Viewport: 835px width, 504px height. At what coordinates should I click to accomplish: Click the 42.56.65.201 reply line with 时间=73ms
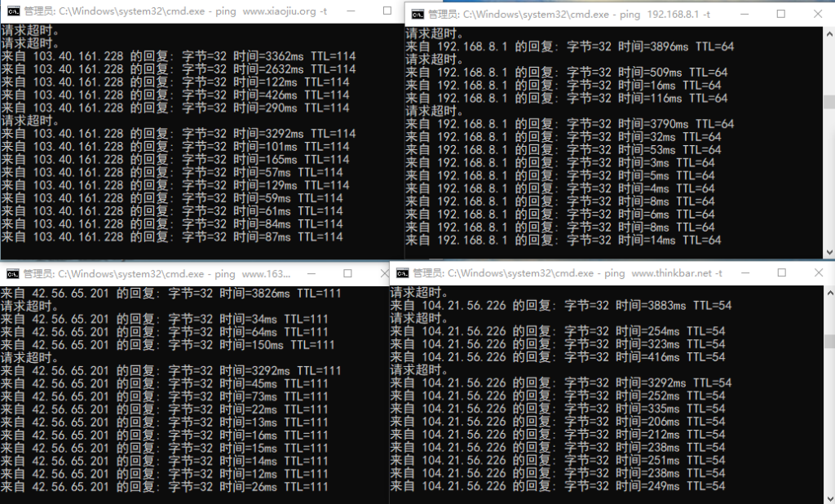pos(164,397)
